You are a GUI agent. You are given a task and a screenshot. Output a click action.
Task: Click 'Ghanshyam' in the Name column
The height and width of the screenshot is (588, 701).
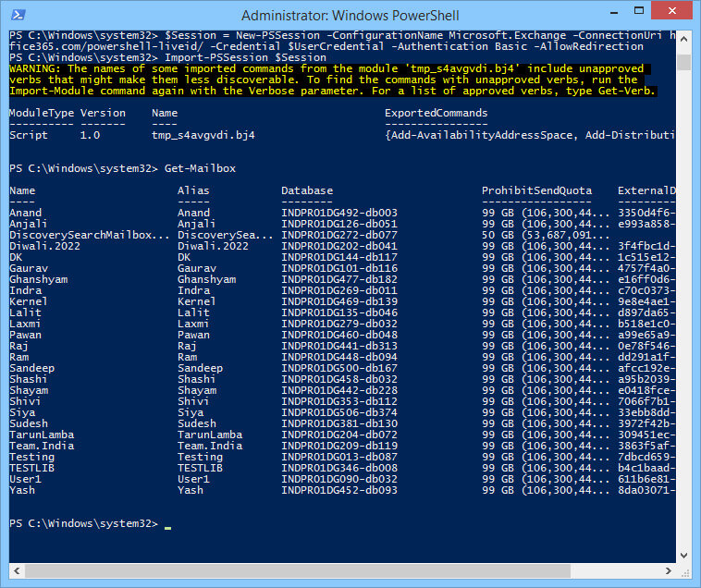coord(39,280)
